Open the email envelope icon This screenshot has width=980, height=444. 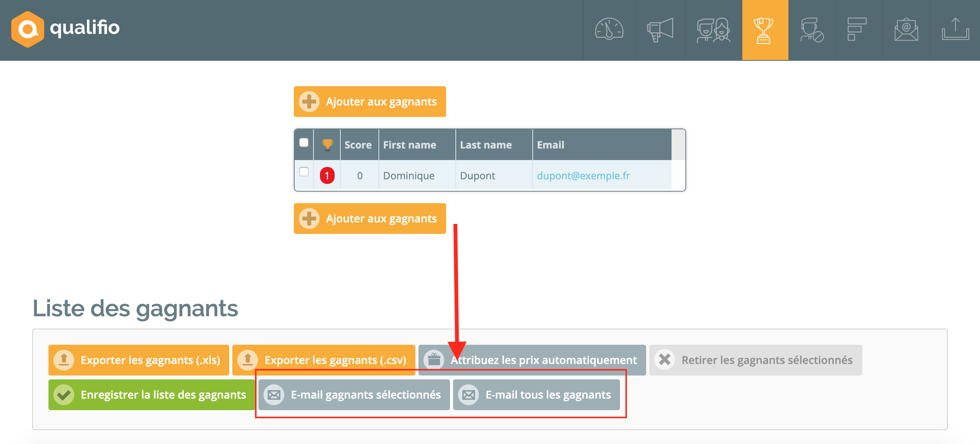pyautogui.click(x=907, y=29)
